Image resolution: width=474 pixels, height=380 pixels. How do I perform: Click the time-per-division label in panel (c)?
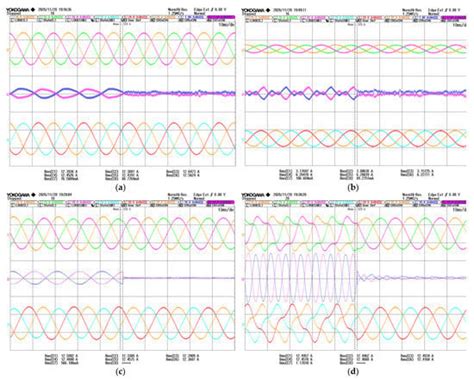pos(227,209)
